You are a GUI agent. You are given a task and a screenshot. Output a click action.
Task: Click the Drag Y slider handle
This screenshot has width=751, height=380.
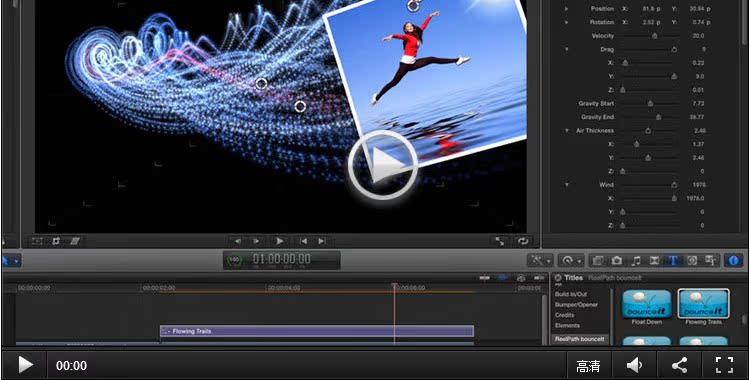(674, 76)
